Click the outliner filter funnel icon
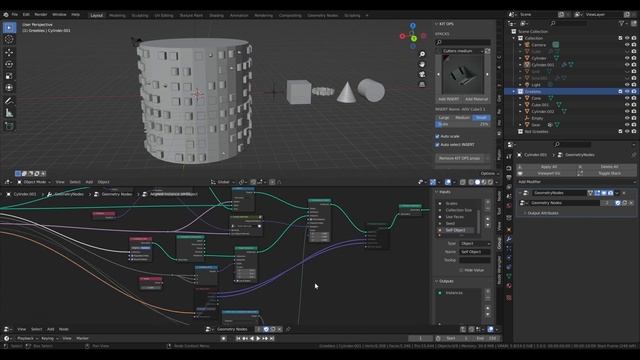 (x=621, y=24)
